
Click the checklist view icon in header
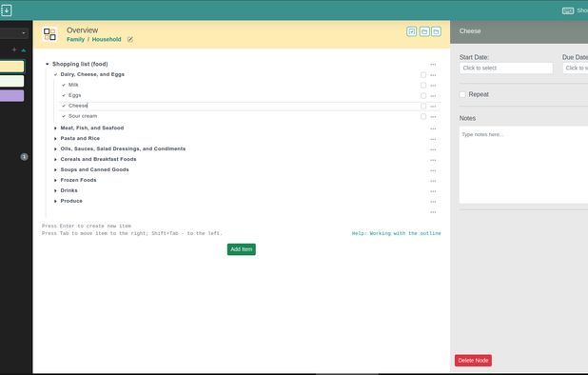click(x=411, y=31)
